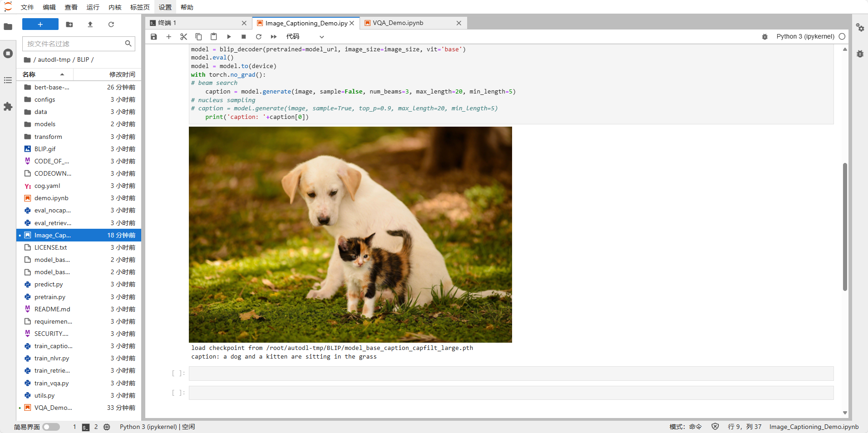868x433 pixels.
Task: Refresh the file list
Action: pos(111,25)
